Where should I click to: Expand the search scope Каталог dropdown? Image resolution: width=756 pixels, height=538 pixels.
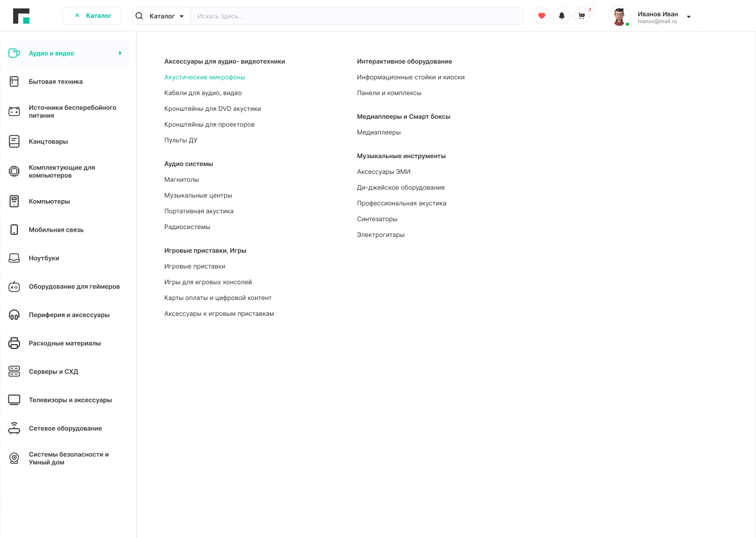pos(180,15)
